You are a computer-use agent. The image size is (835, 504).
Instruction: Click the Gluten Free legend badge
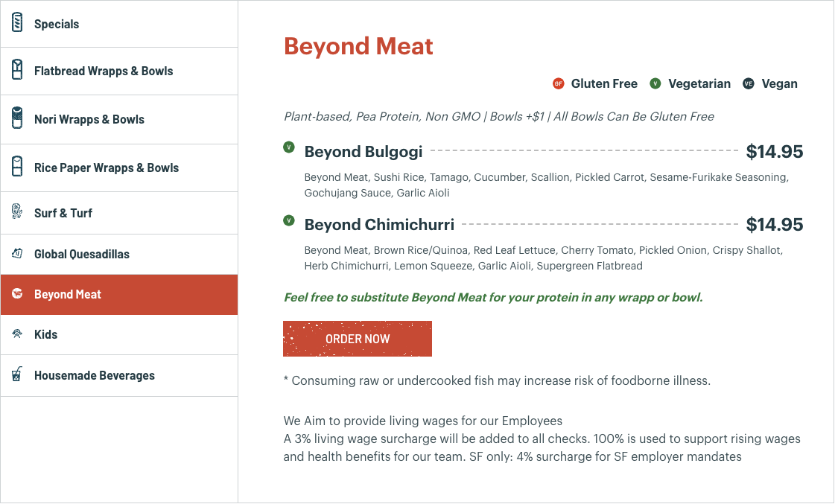click(x=559, y=83)
